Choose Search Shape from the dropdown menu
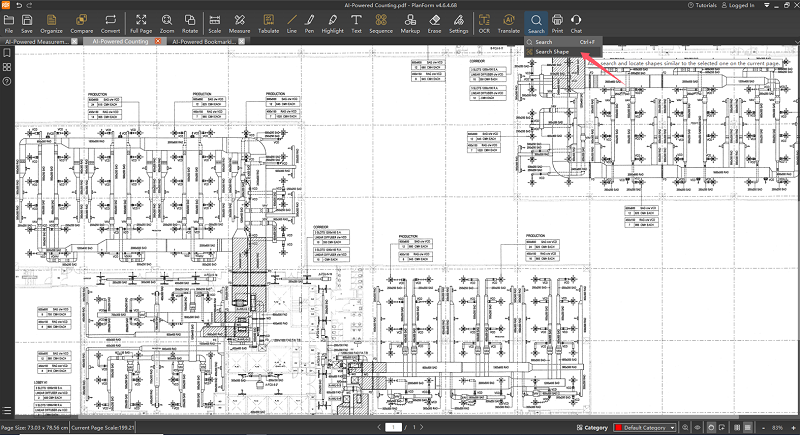The width and height of the screenshot is (800, 435). click(552, 52)
